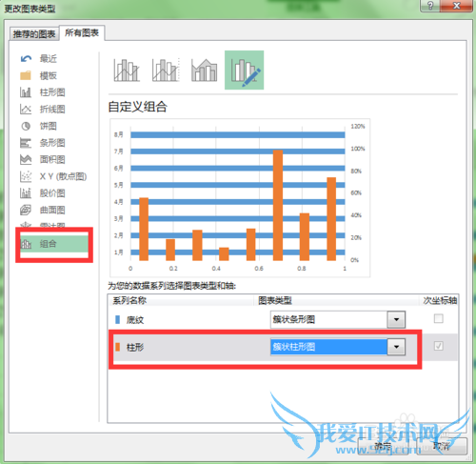Image resolution: width=476 pixels, height=464 pixels.
Task: Open the Templates (模板) folder icon
Action: [26, 75]
